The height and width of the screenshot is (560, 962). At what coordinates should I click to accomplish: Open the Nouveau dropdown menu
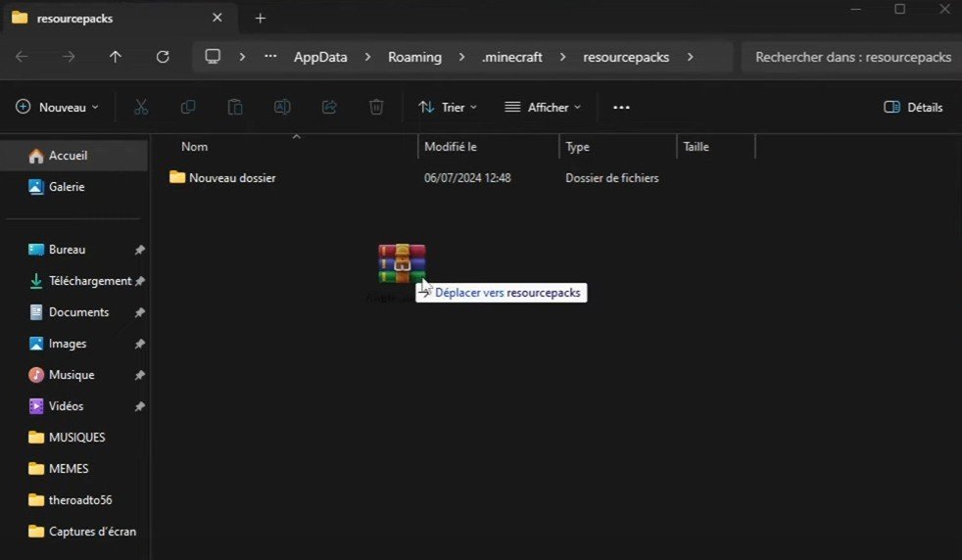click(x=58, y=107)
